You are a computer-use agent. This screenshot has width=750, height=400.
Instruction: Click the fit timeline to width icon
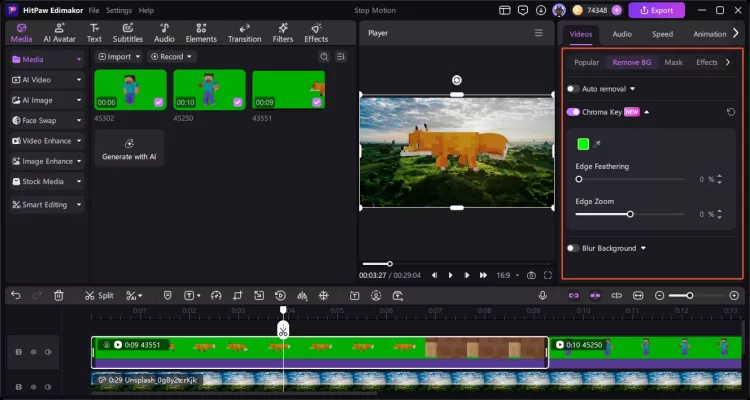click(638, 296)
